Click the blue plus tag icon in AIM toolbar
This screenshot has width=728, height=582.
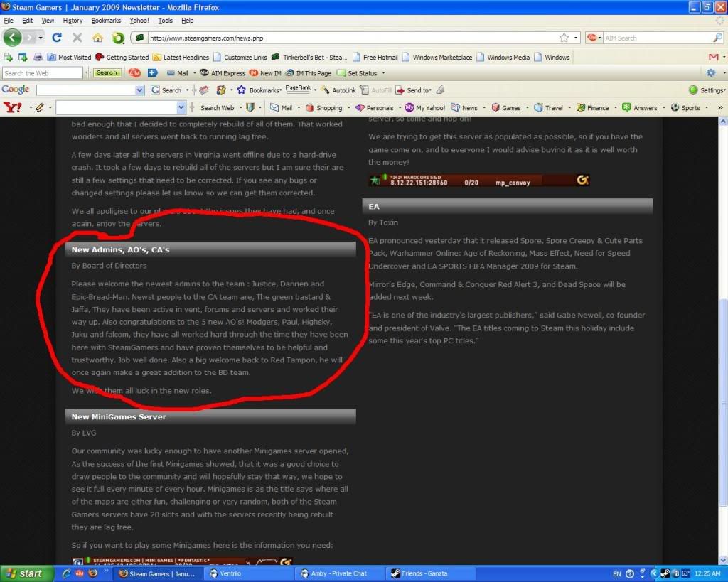[153, 73]
